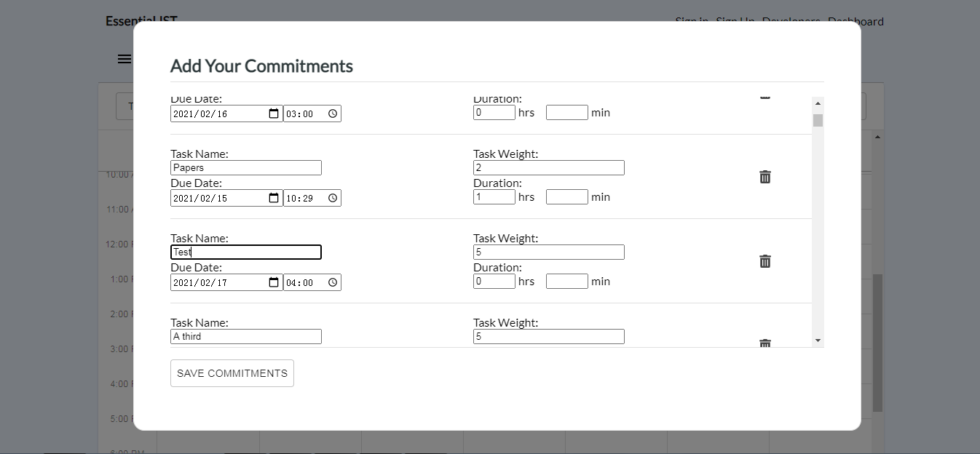This screenshot has height=454, width=980.
Task: Open the hamburger menu behind the dialog
Action: [x=125, y=59]
